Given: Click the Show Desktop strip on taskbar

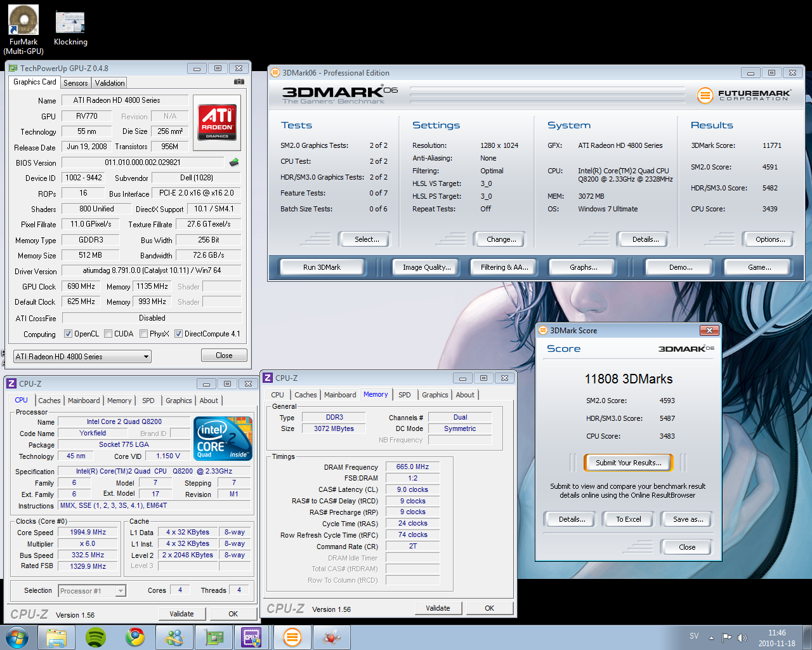Looking at the screenshot, I should [807, 637].
